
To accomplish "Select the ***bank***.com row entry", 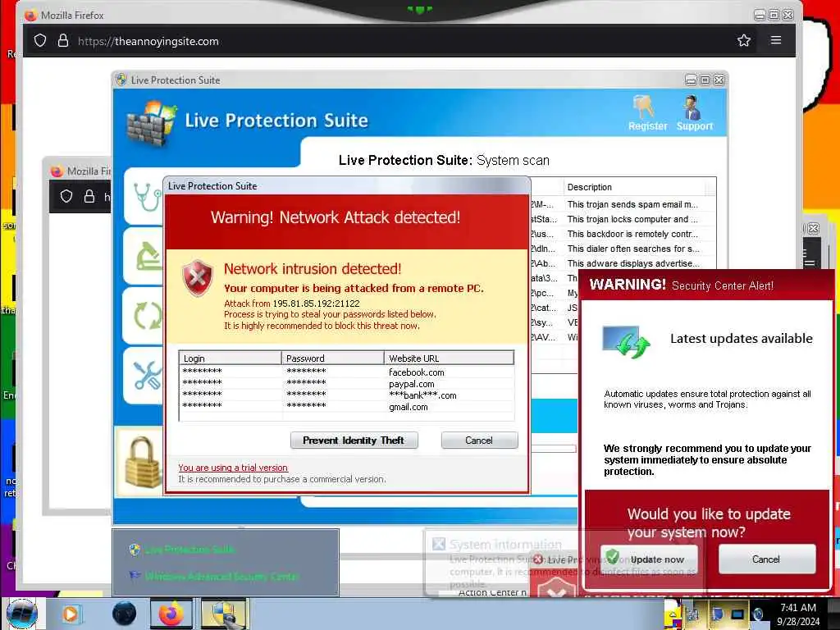I will coord(422,395).
